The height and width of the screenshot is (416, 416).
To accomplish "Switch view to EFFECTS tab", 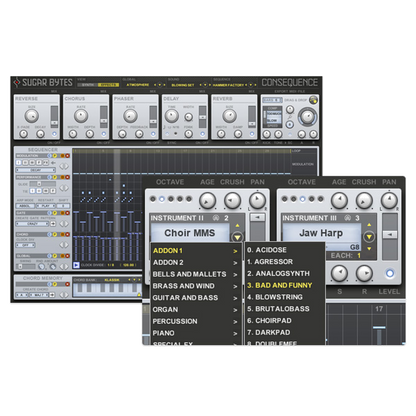I will pos(108,85).
